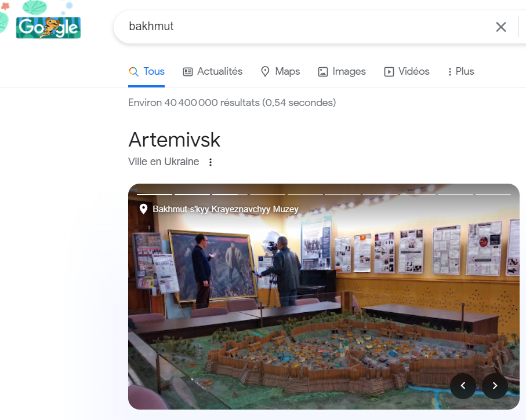526x420 pixels.
Task: Jump to first photo progress segment
Action: [154, 194]
